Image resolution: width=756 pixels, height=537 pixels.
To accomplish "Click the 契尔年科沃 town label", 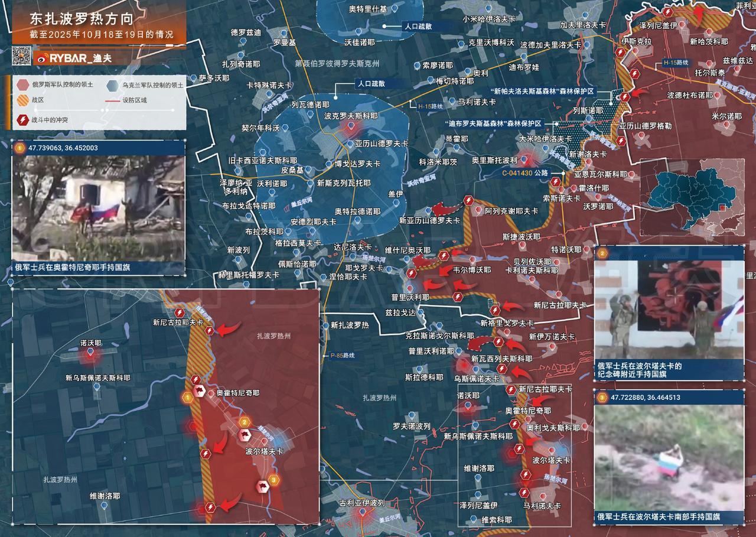I will [260, 128].
